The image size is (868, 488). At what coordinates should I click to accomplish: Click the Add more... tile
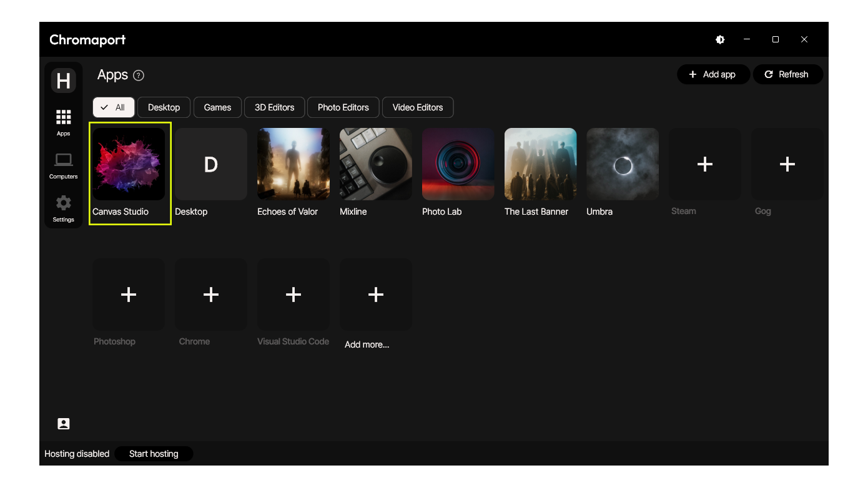tap(376, 295)
